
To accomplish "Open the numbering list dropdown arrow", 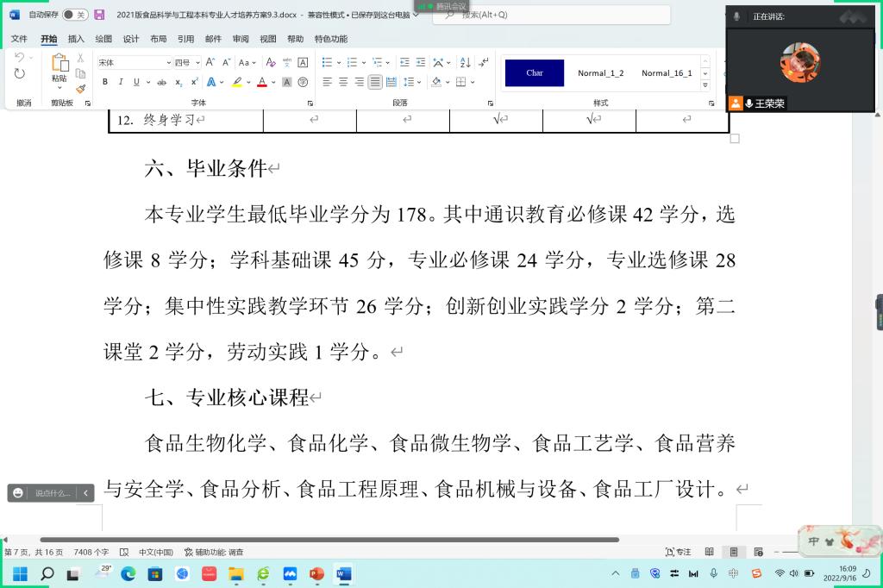I will pos(364,63).
